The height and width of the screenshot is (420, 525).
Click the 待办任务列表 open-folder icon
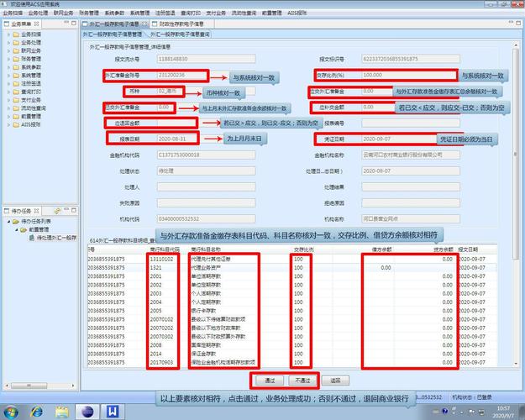pyautogui.click(x=16, y=222)
